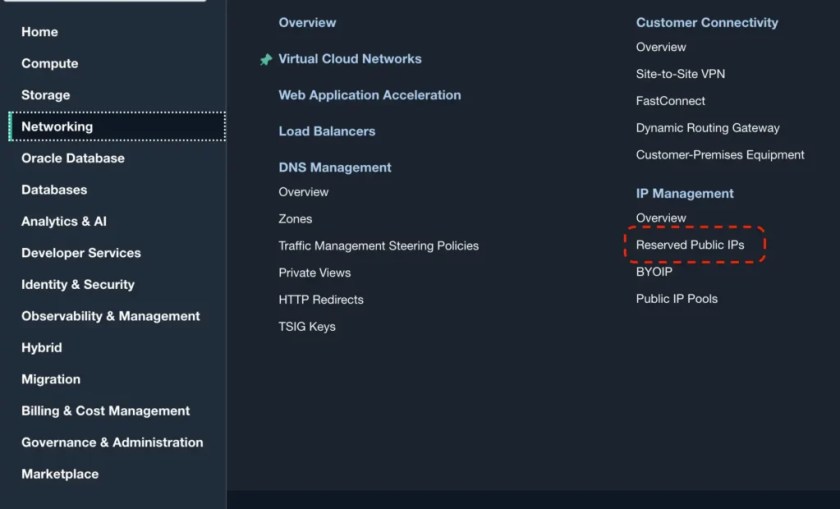The height and width of the screenshot is (509, 840).
Task: Open the Hybrid category
Action: (42, 348)
